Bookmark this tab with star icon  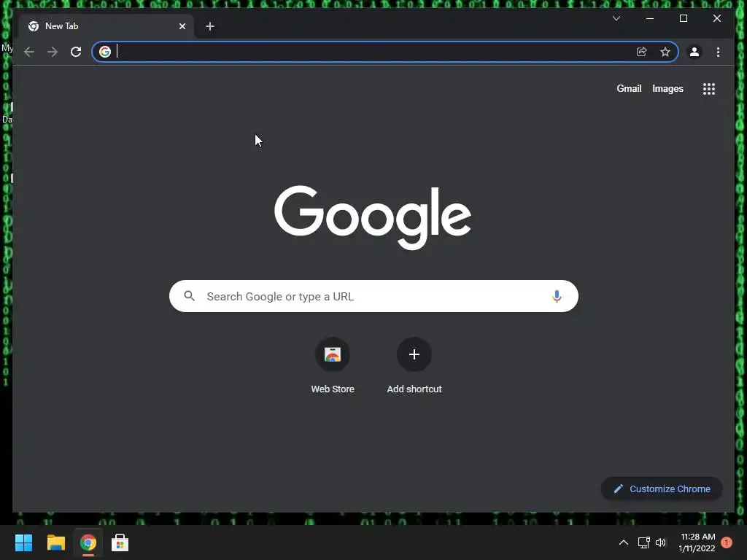click(665, 52)
